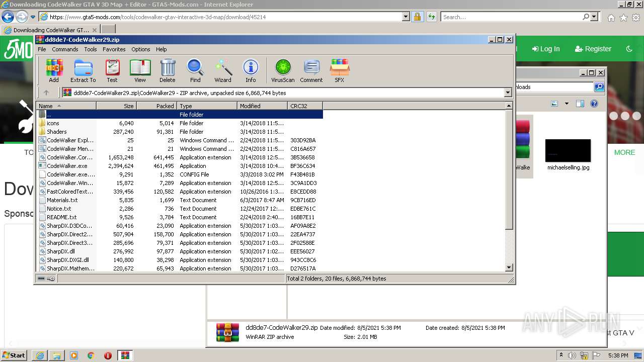Open the File menu in WinRAR
The height and width of the screenshot is (362, 644).
[42, 49]
